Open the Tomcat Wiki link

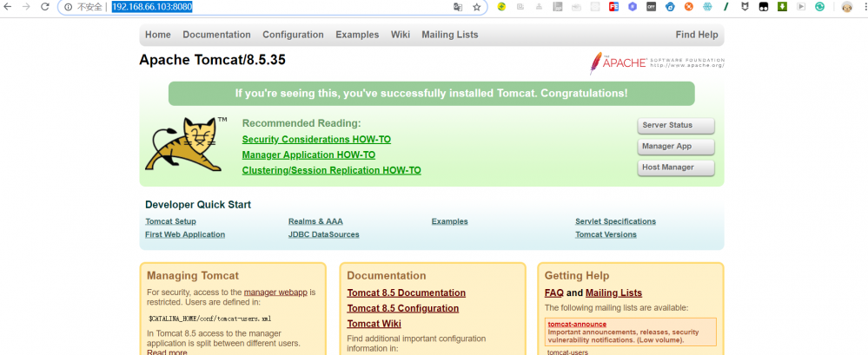pos(374,324)
